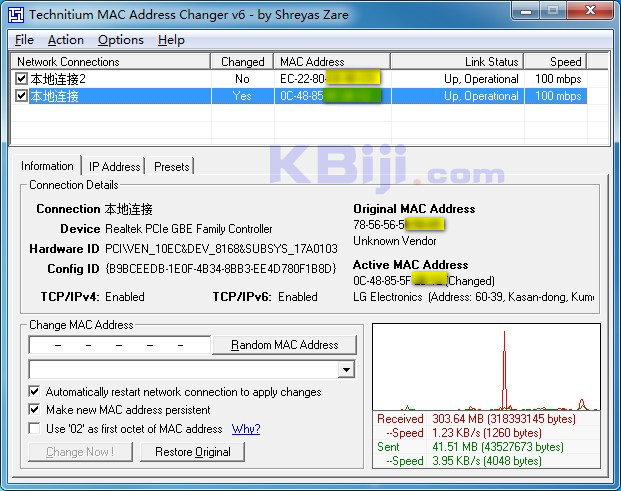The image size is (621, 491).
Task: Toggle Make new MAC address persistent
Action: [x=36, y=410]
